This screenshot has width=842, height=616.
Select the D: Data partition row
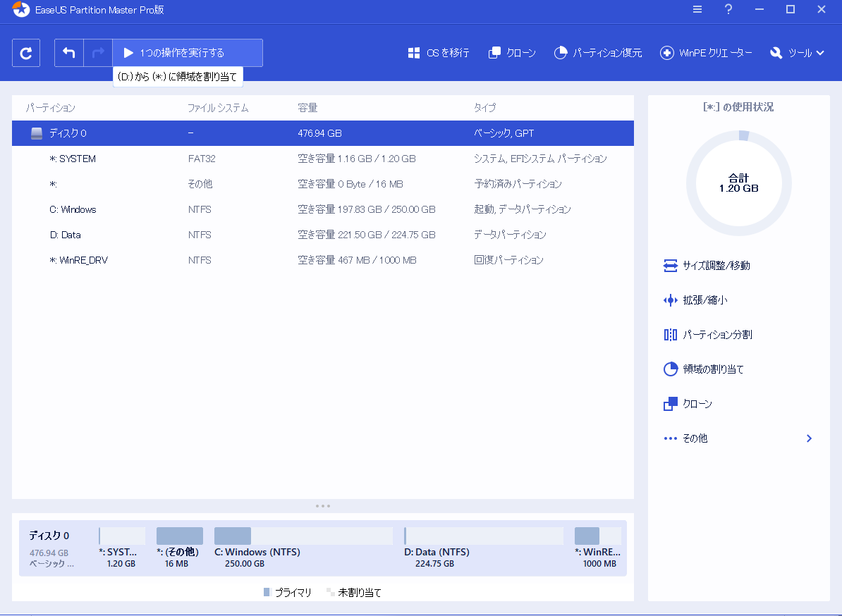212,234
